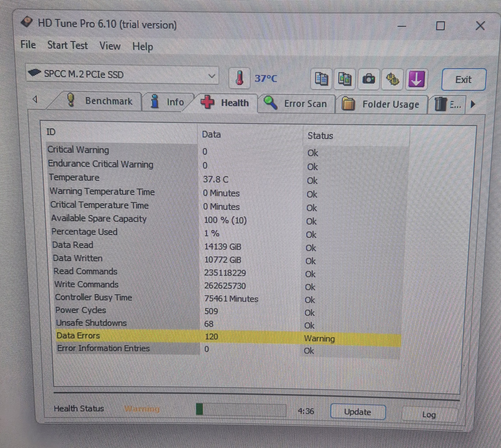Click the camera save screenshot icon
Screen dimensions: 501x448
(369, 79)
